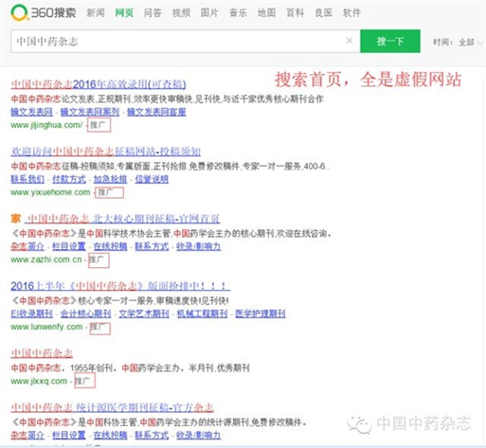Open the 信誉说明 sublink

[x=152, y=179]
